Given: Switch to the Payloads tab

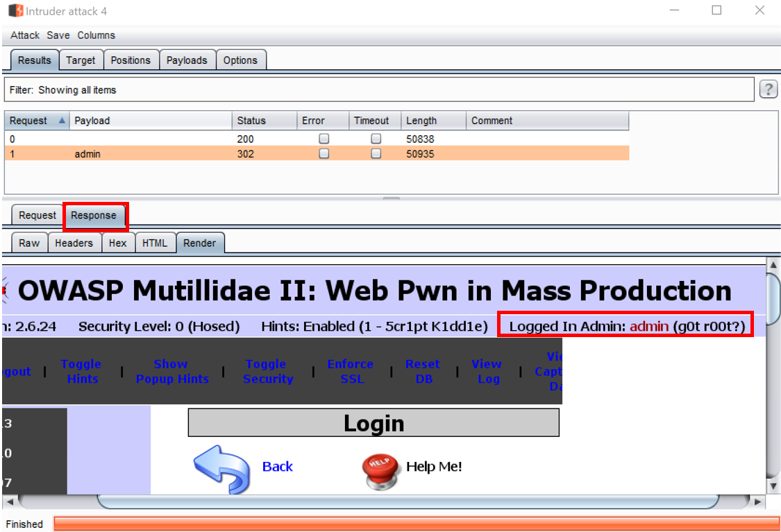Looking at the screenshot, I should click(x=187, y=60).
